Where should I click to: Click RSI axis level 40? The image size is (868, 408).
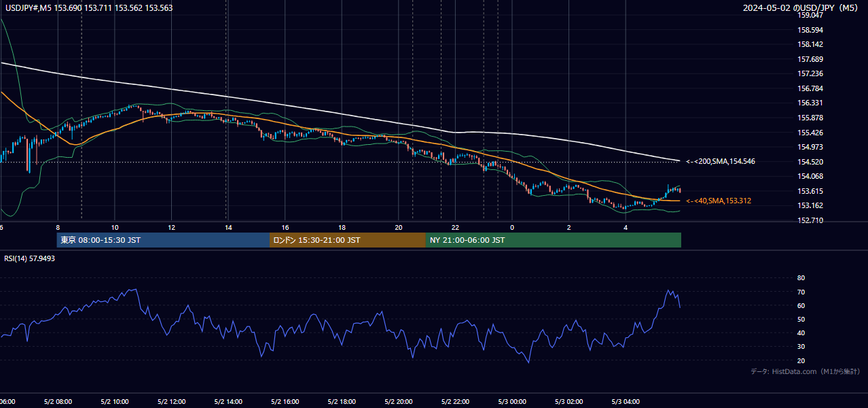coord(801,333)
